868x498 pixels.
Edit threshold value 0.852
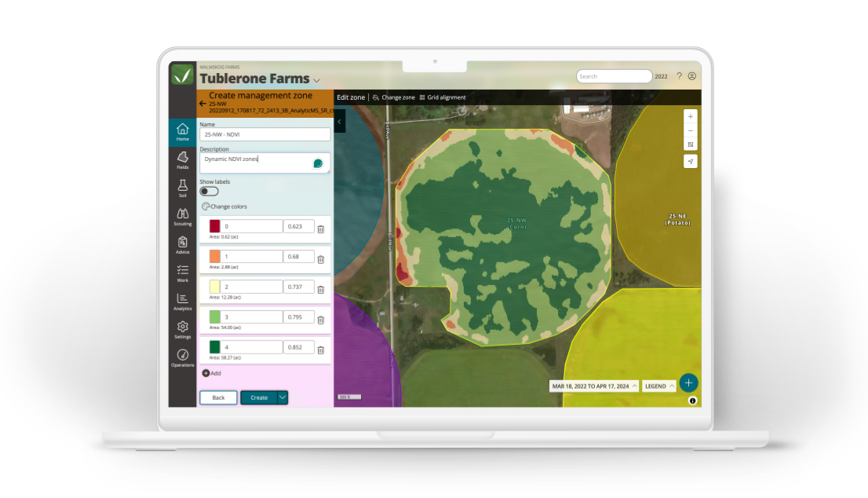298,347
